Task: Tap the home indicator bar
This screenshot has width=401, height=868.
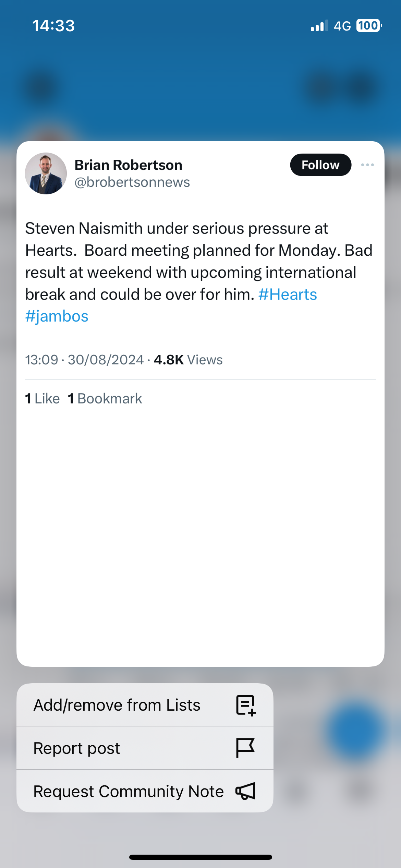Action: coord(200,857)
